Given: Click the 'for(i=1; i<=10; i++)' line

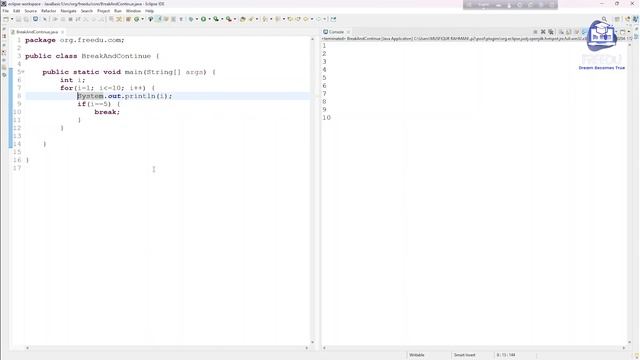Looking at the screenshot, I should point(108,88).
